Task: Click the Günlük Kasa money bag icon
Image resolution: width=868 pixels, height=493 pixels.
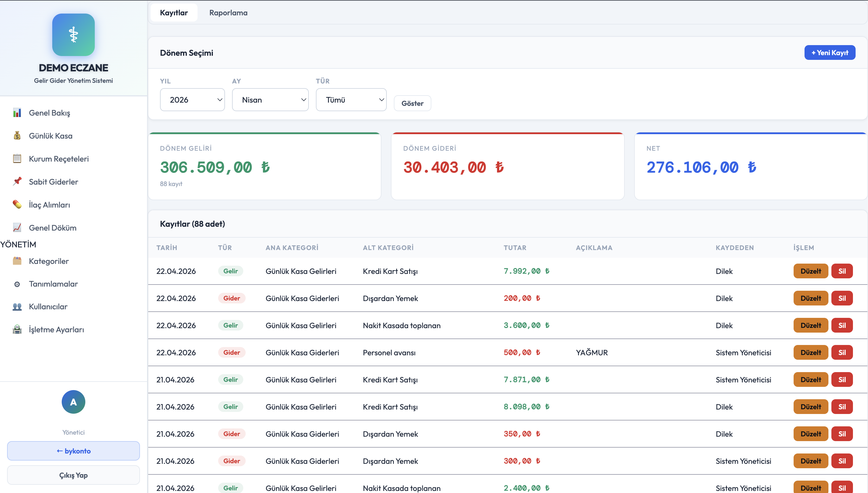Action: [17, 136]
